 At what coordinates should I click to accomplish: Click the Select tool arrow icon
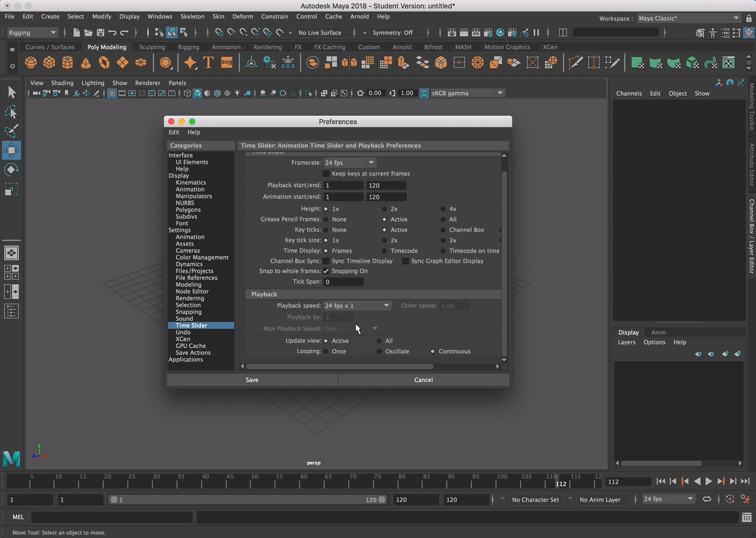(12, 93)
